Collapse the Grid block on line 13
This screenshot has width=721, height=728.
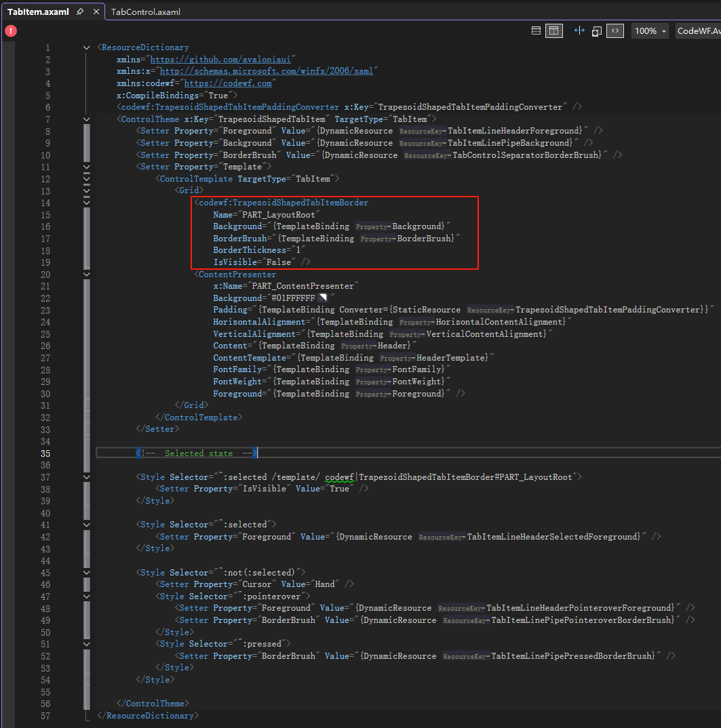pos(86,190)
